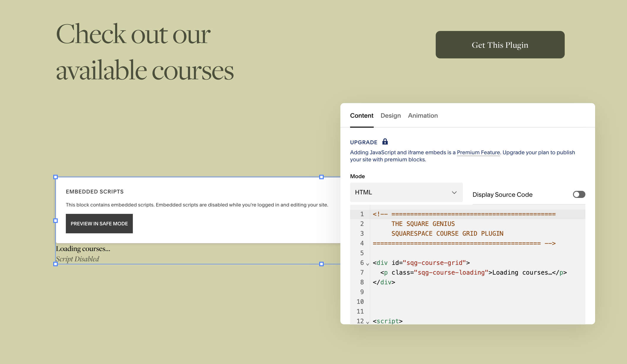Click the "Loading courses..." text
The image size is (627, 364).
tap(83, 249)
